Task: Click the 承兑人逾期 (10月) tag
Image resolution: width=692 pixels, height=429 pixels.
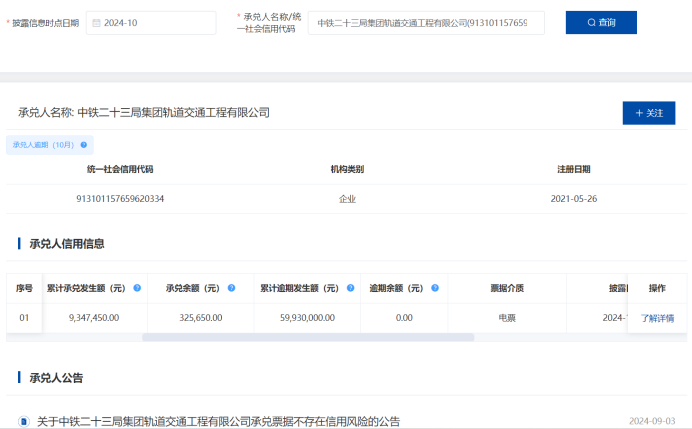Action: point(49,145)
